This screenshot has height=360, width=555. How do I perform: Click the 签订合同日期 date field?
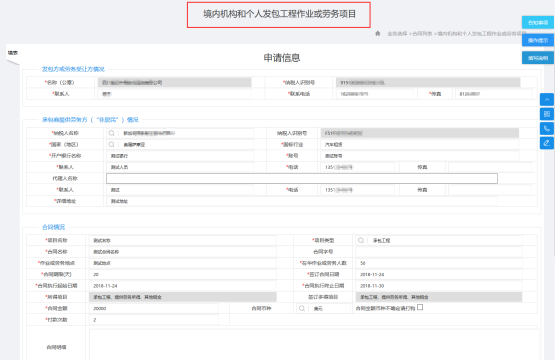click(x=439, y=274)
